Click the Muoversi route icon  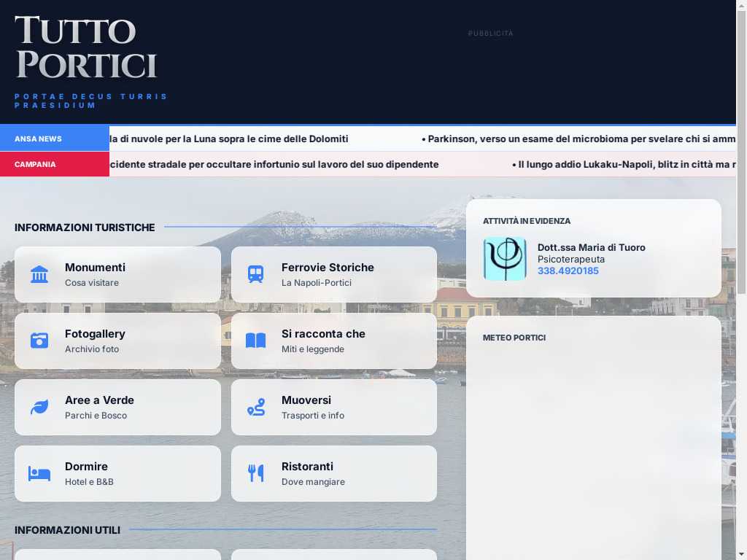click(255, 407)
